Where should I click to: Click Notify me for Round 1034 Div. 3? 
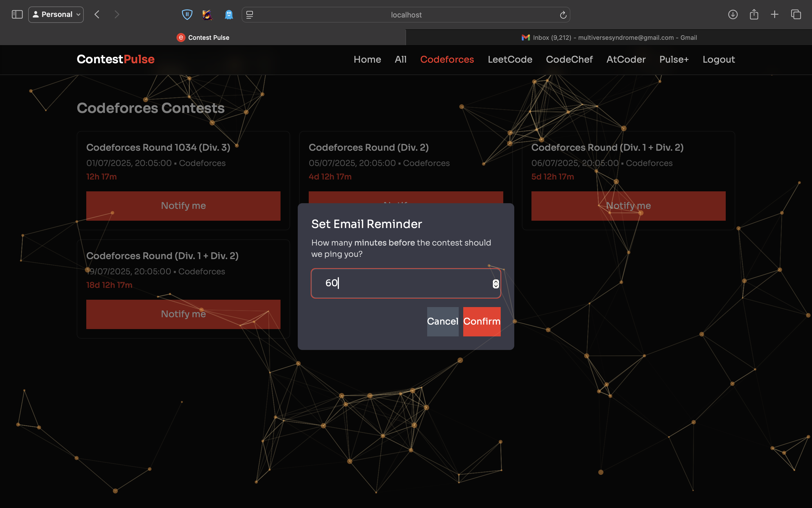point(183,206)
